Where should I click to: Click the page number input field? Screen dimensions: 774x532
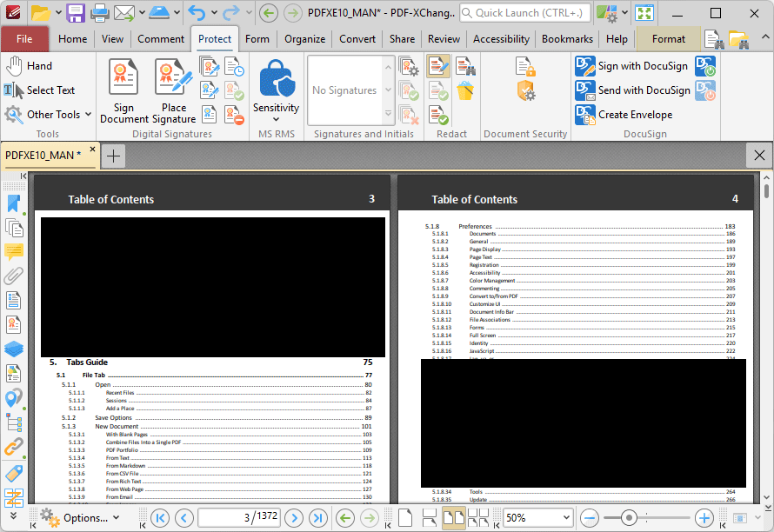click(239, 518)
